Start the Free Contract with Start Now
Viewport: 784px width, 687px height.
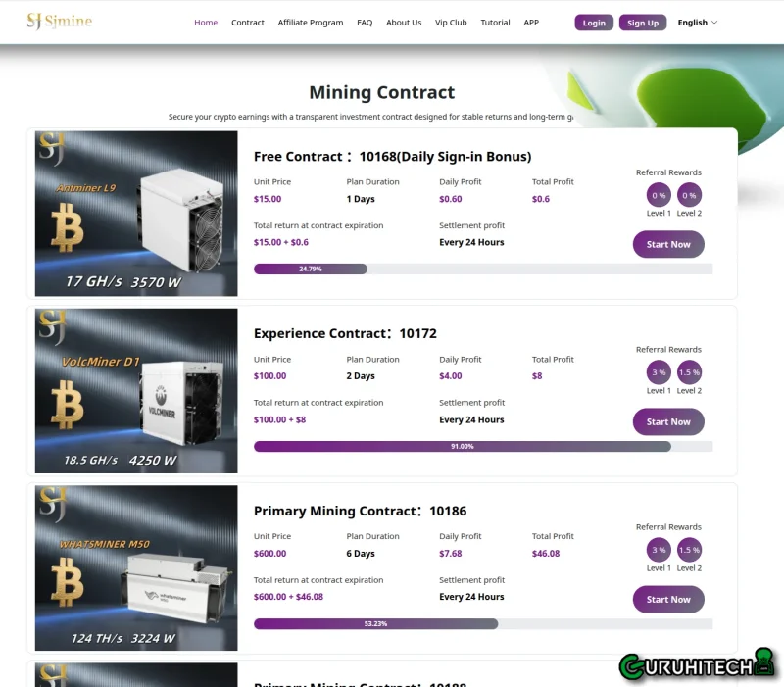pyautogui.click(x=668, y=244)
